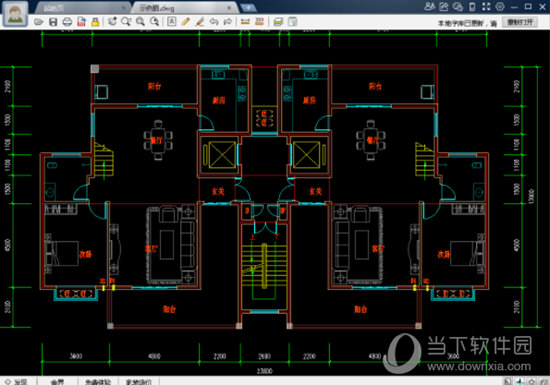Click the Open file folder icon
The image size is (550, 385).
tap(39, 22)
